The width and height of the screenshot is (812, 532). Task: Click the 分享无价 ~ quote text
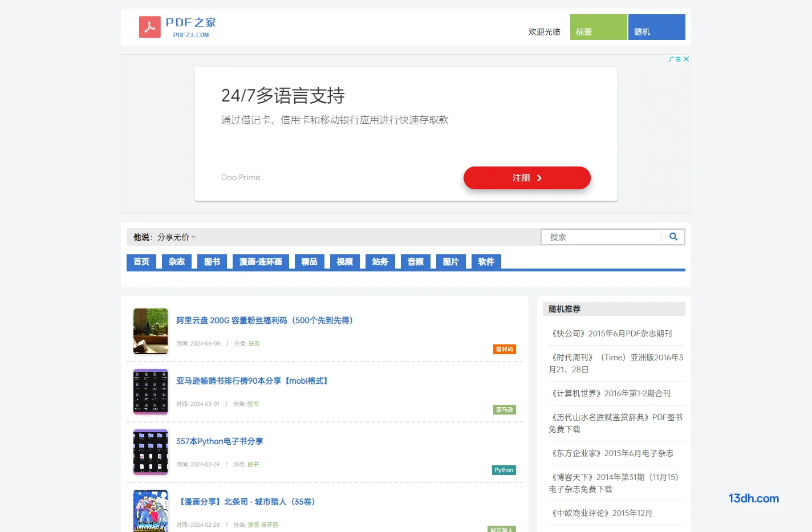176,237
